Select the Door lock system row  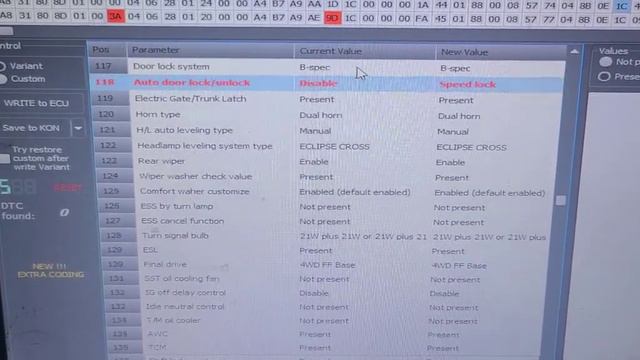pos(327,67)
